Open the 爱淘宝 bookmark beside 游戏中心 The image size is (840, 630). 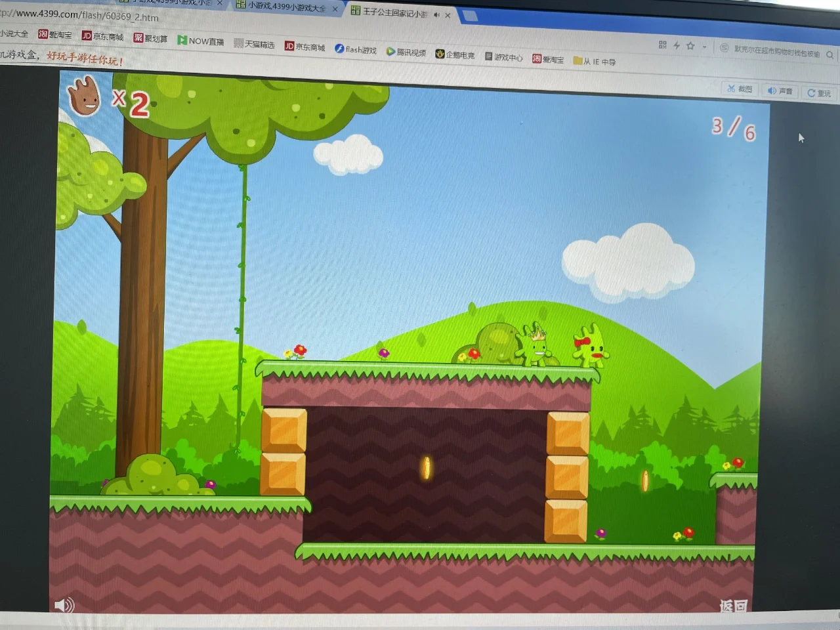(548, 59)
